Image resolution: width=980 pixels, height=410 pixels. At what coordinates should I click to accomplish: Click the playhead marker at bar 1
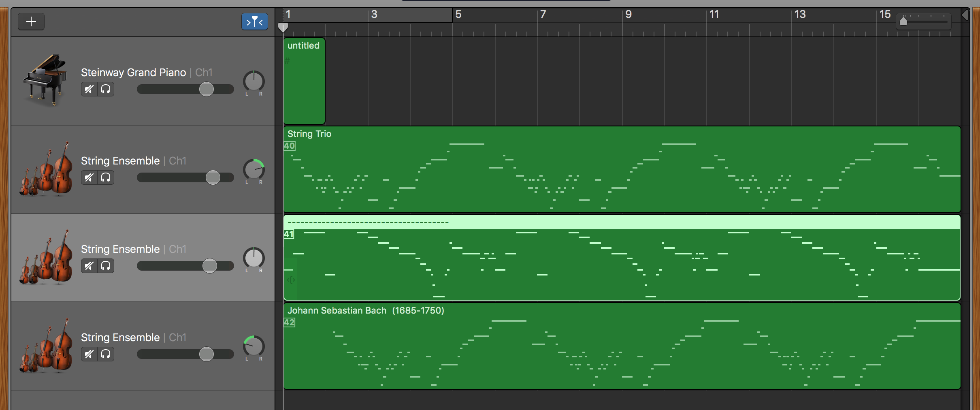tap(283, 28)
